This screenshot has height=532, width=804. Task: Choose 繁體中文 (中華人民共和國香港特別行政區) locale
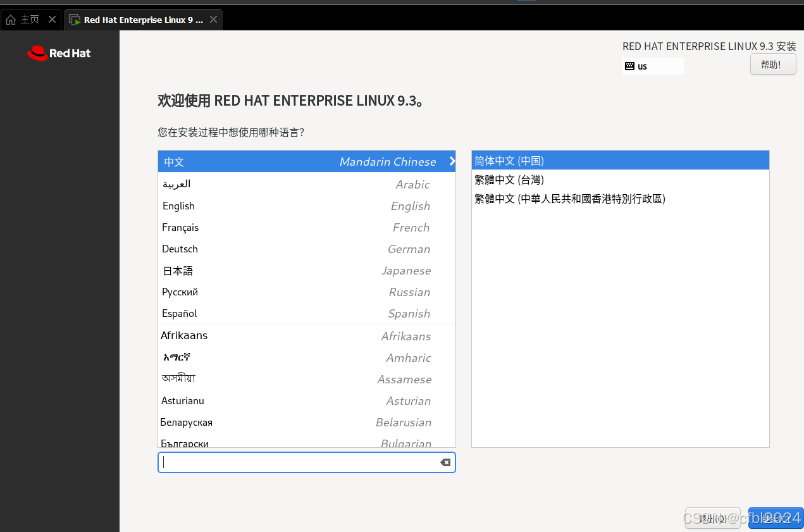click(621, 199)
